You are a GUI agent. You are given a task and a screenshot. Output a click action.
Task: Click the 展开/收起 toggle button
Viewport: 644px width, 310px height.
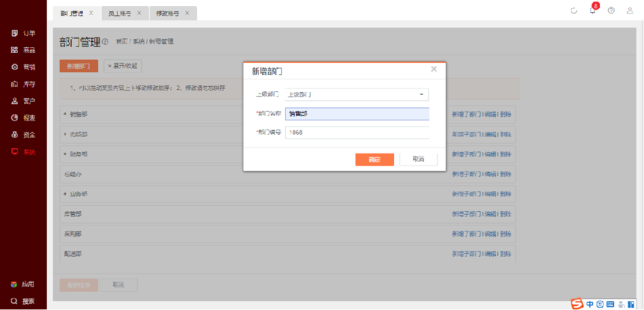(x=122, y=66)
